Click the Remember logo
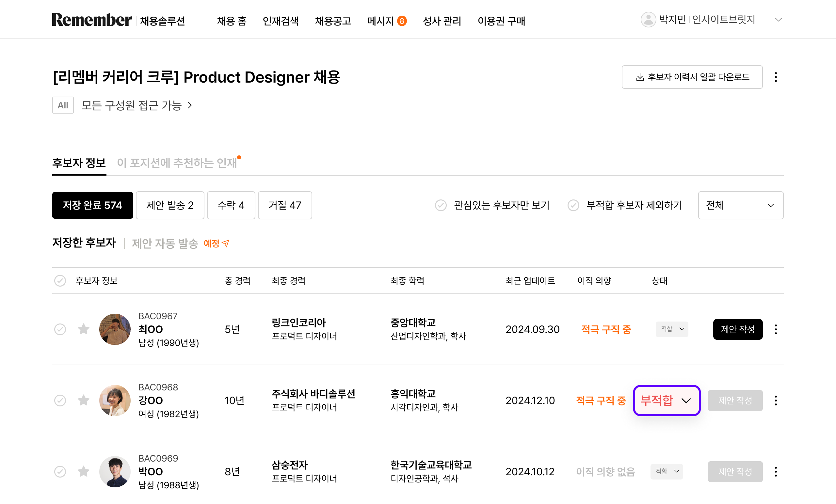The image size is (836, 504). [92, 20]
